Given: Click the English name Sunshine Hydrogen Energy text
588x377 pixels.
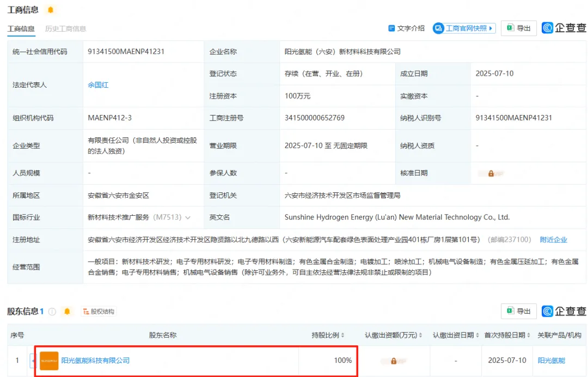Looking at the screenshot, I should click(397, 217).
